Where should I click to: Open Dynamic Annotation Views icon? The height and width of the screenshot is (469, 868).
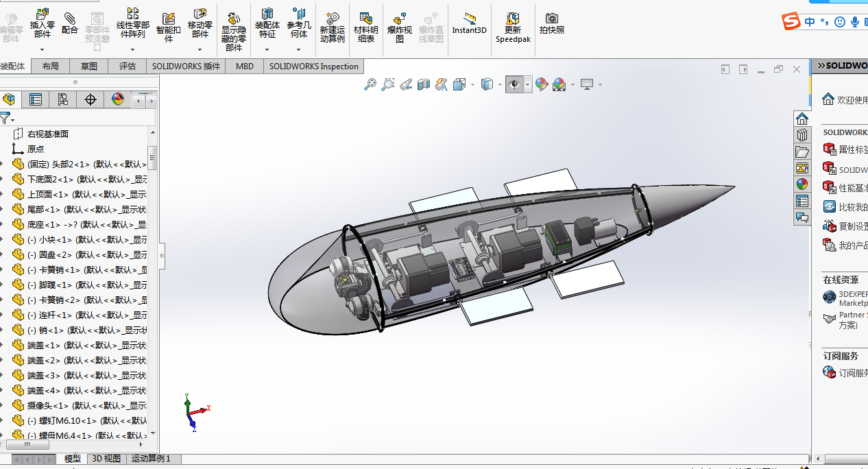(442, 84)
